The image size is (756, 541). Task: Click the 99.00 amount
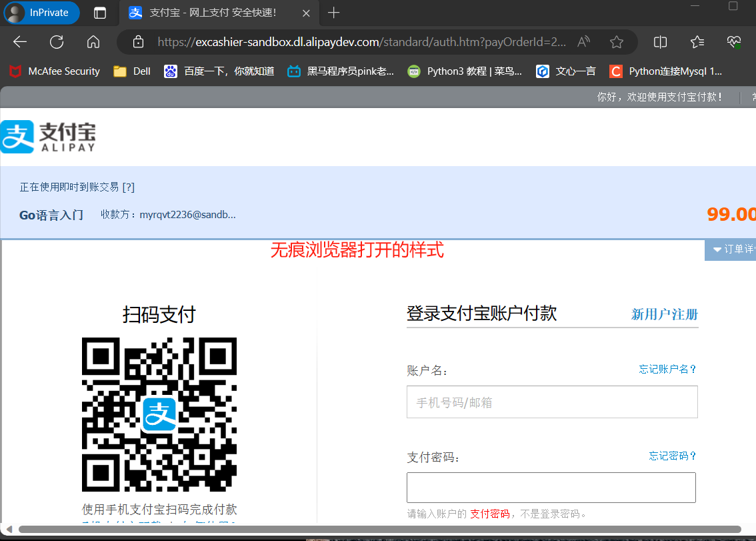click(731, 214)
